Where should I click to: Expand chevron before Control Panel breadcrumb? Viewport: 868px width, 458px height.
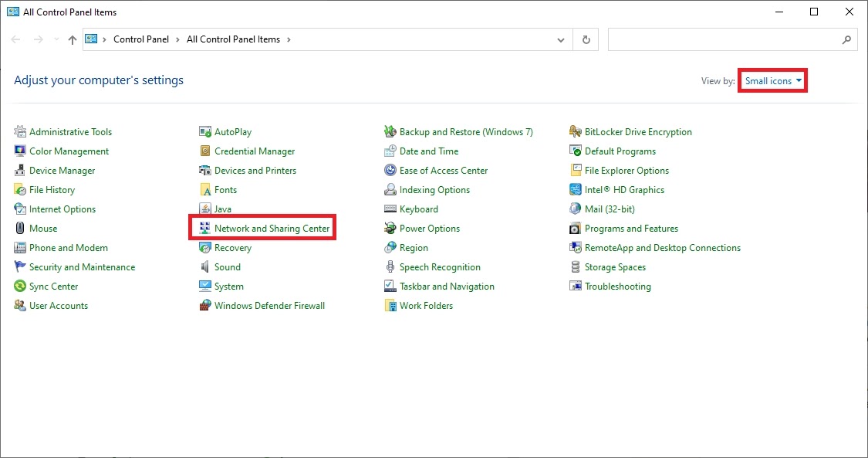pos(104,40)
